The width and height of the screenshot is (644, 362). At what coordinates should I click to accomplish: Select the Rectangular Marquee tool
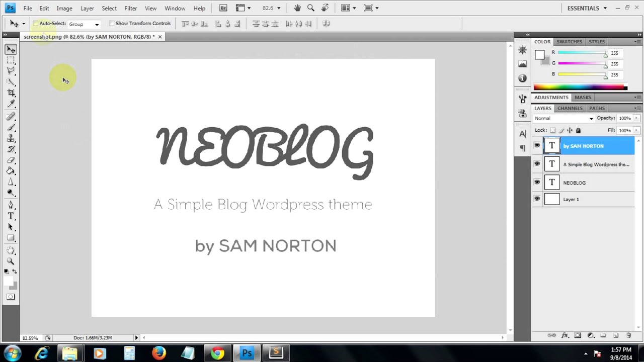tap(11, 60)
